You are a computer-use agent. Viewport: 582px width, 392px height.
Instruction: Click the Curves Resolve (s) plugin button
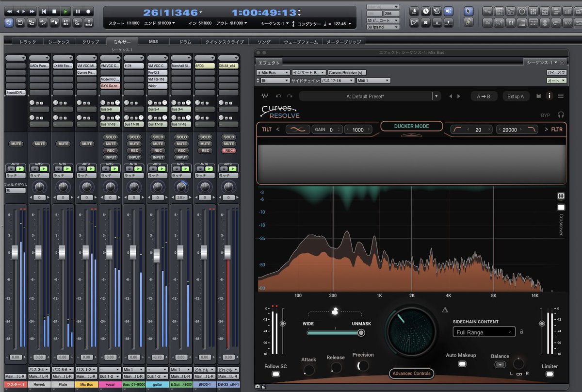(x=346, y=72)
